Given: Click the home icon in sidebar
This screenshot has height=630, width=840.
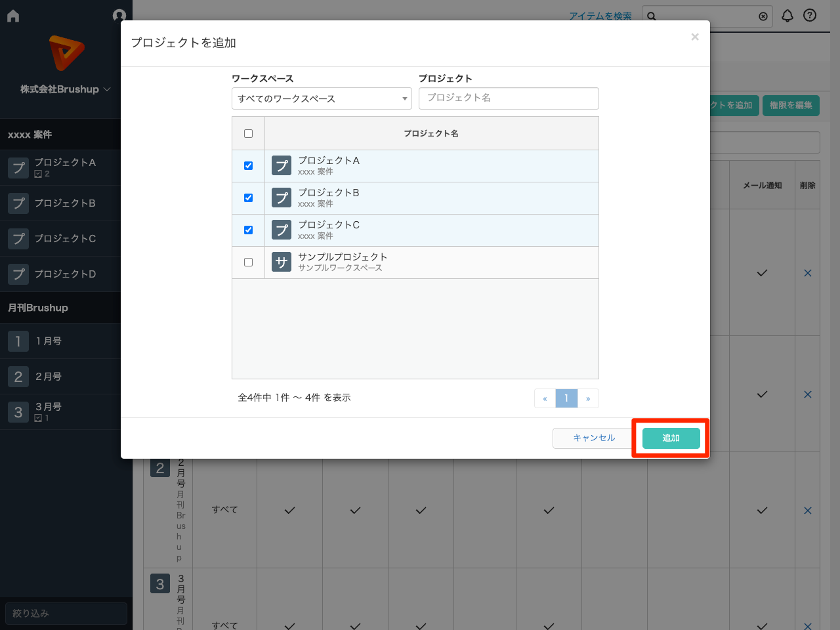Looking at the screenshot, I should [x=13, y=16].
